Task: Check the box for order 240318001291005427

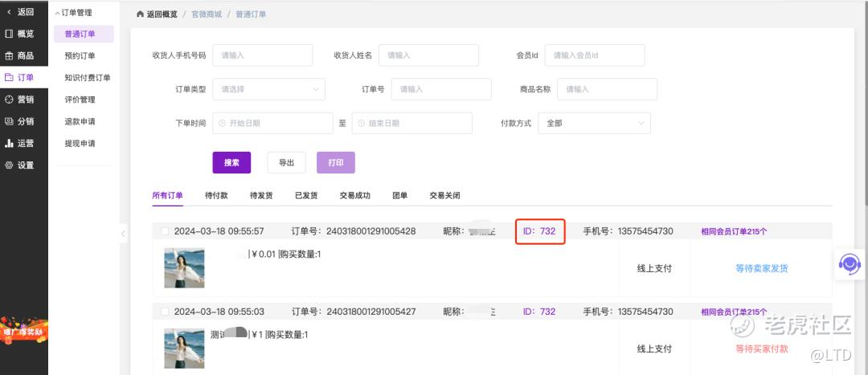Action: (165, 312)
